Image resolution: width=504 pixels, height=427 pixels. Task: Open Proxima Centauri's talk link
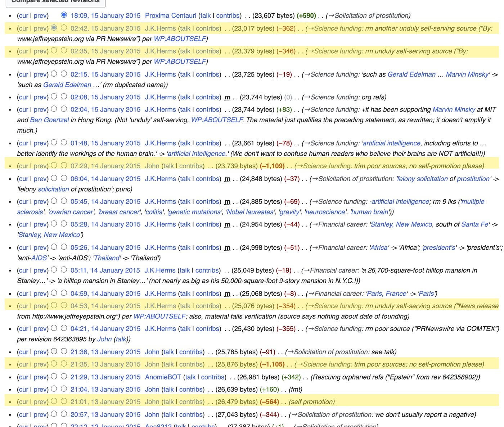pyautogui.click(x=206, y=15)
